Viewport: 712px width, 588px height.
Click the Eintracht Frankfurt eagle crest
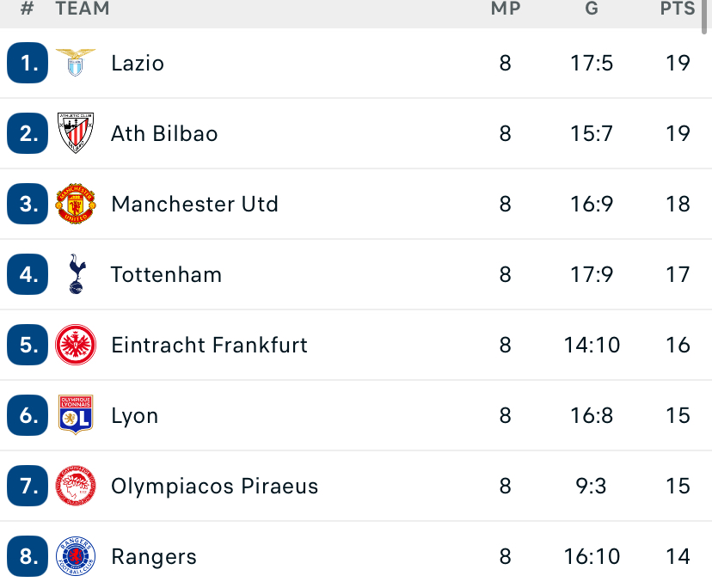(x=76, y=345)
